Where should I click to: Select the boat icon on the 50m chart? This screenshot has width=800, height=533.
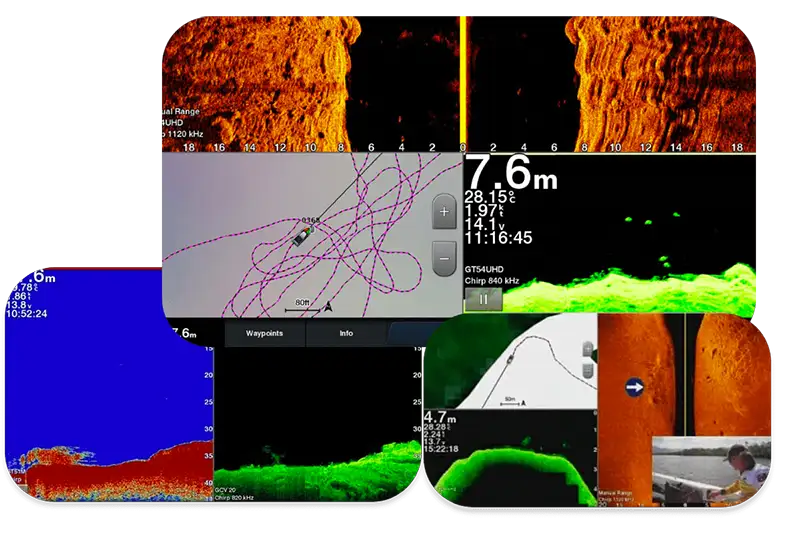(510, 360)
